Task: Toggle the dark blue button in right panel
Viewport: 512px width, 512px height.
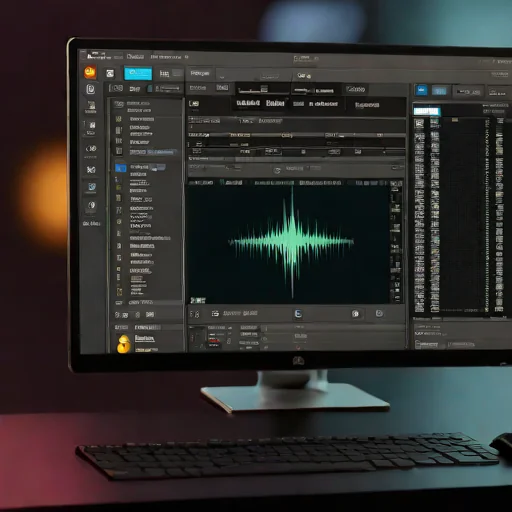Action: click(x=421, y=90)
